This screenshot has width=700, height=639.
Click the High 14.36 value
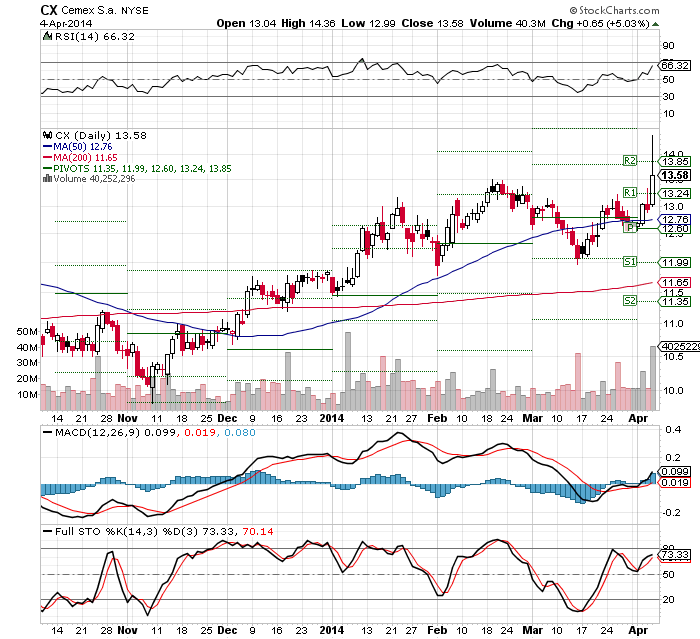tap(308, 23)
